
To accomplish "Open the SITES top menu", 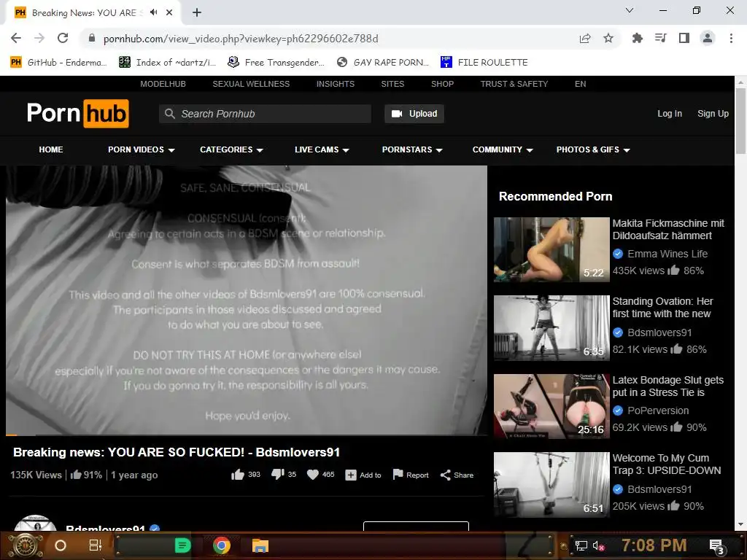I will tap(392, 84).
